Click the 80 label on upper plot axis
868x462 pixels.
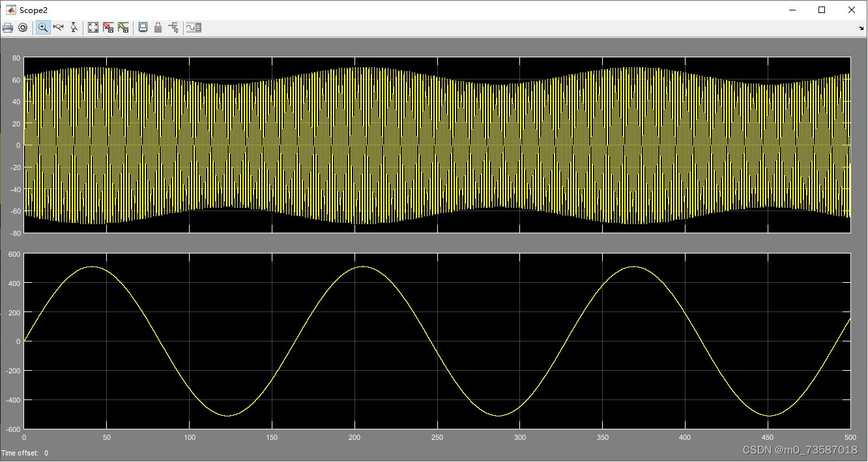pyautogui.click(x=16, y=58)
